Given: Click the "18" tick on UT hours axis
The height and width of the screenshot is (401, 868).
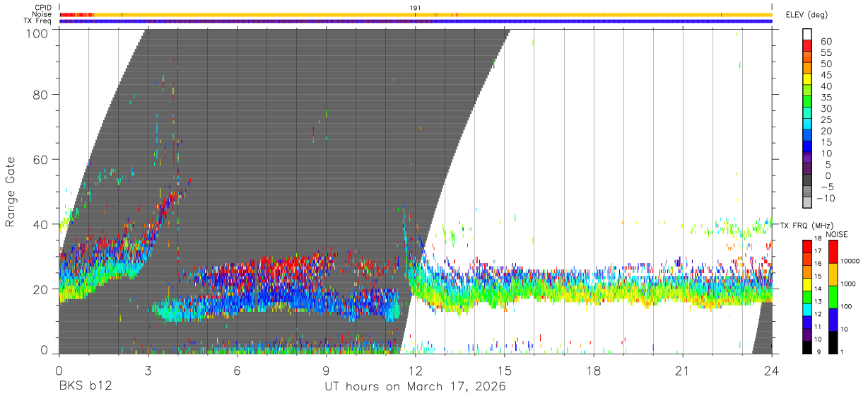Looking at the screenshot, I should point(594,371).
